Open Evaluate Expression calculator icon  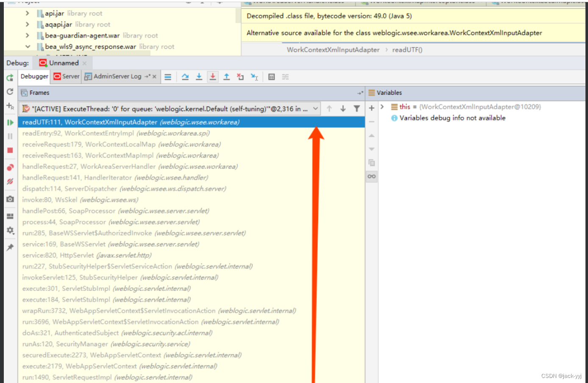click(x=272, y=77)
